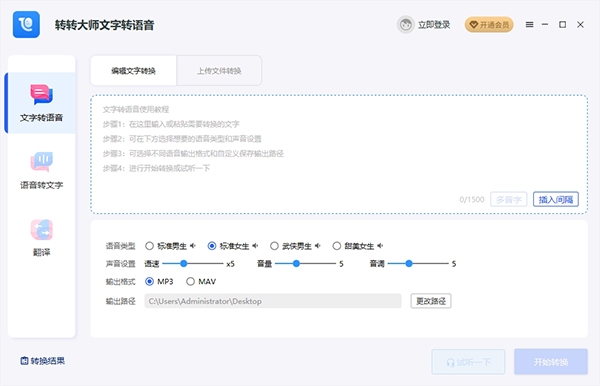Viewport: 600px width, 386px height.
Task: Open 翻译 in the sidebar
Action: pos(41,238)
